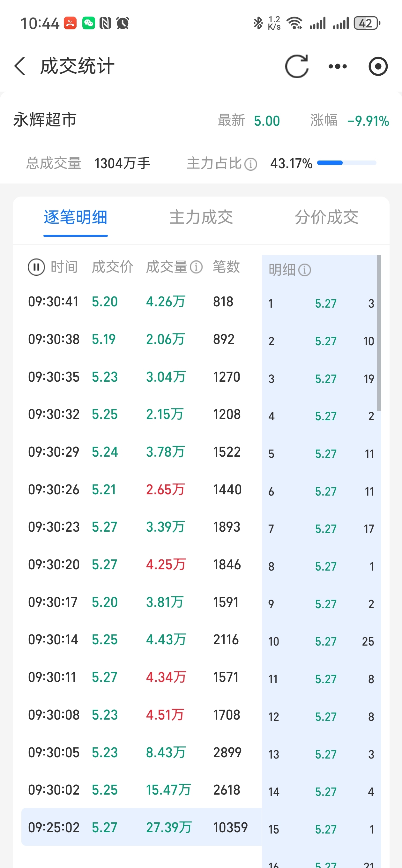Refresh the trade statistics page
Viewport: 402px width, 868px height.
tap(297, 66)
